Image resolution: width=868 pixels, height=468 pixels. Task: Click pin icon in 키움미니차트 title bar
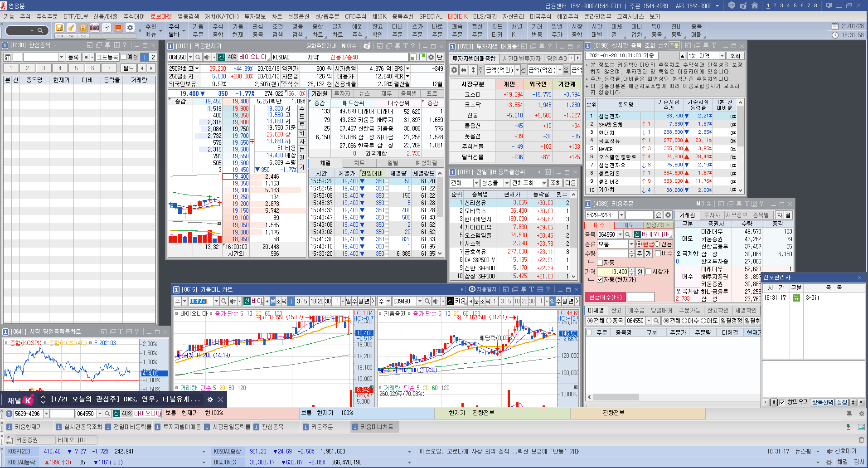[x=523, y=289]
